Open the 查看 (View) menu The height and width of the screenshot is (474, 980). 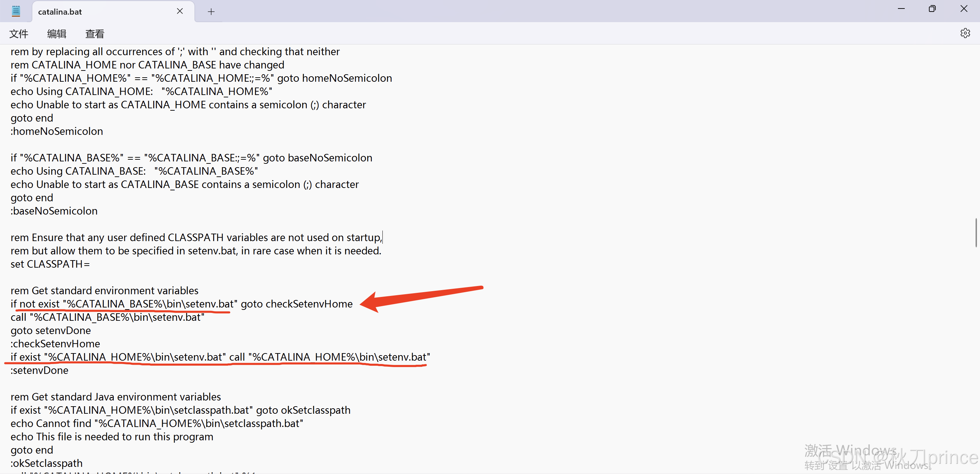click(x=95, y=34)
